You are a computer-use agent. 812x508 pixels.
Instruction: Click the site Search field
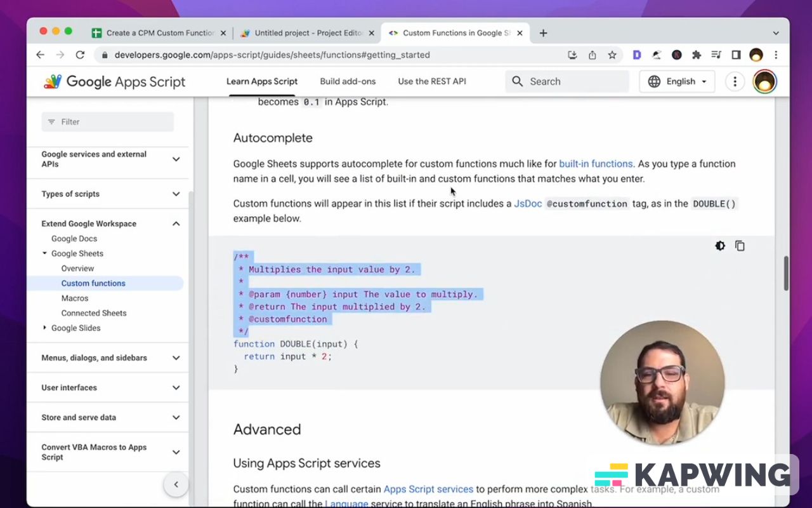click(567, 81)
